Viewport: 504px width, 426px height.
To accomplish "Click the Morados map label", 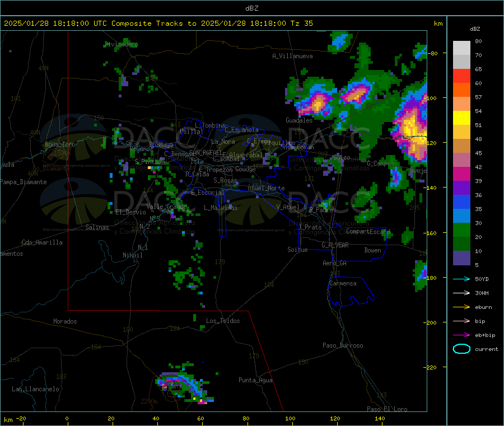I will click(x=65, y=321).
